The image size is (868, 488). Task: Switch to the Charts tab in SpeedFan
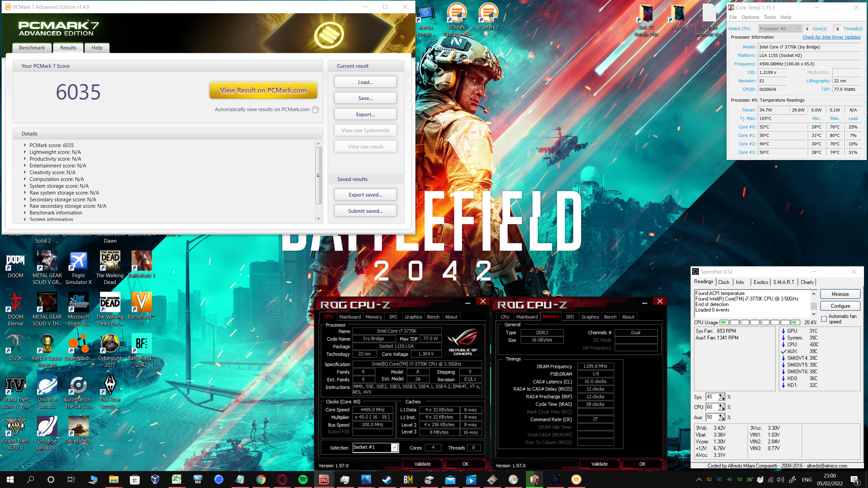pos(807,282)
